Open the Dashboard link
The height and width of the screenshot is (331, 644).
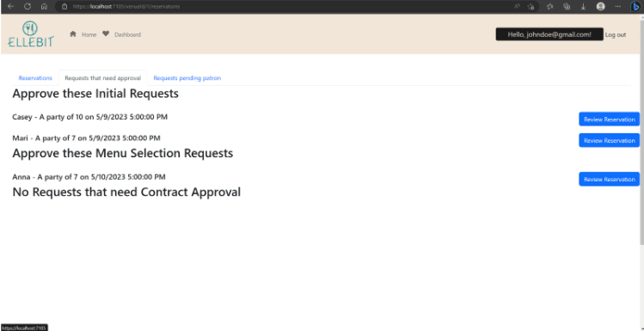pos(127,35)
